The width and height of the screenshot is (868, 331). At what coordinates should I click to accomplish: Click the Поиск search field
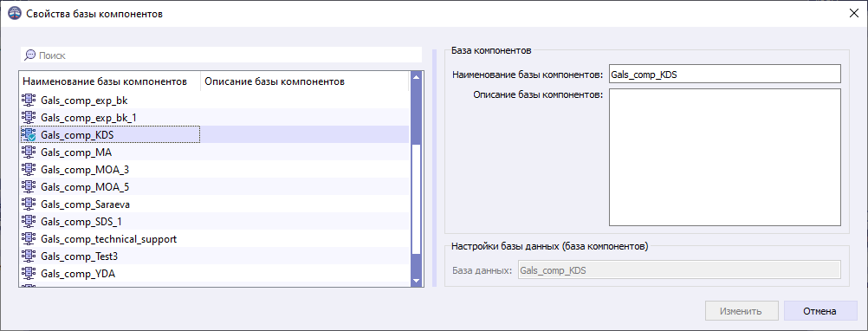222,55
